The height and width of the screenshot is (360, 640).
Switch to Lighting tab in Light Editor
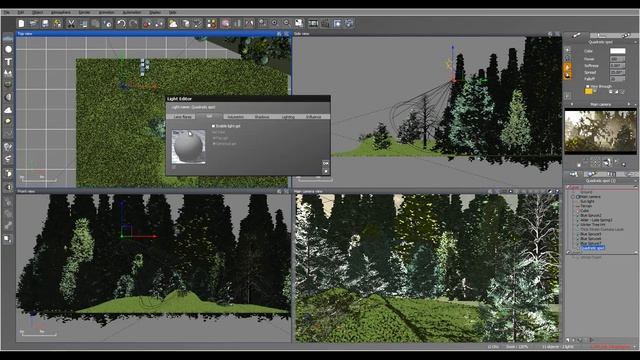click(x=288, y=117)
